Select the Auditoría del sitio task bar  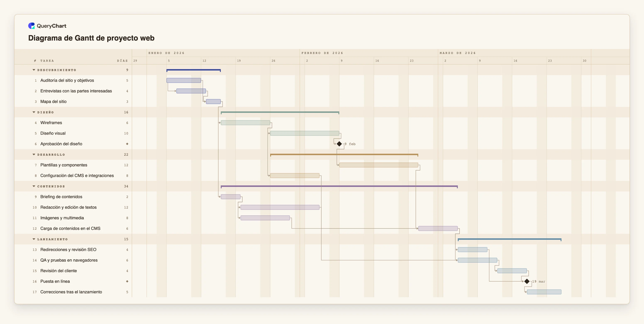(184, 80)
